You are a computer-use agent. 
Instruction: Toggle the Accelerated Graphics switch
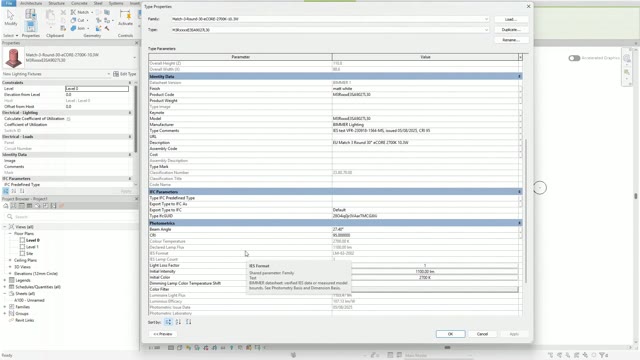click(574, 58)
